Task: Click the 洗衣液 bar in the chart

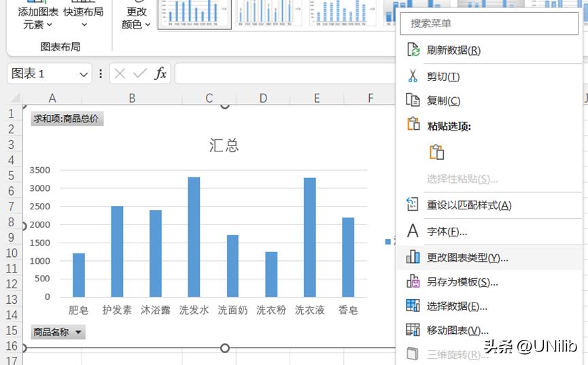Action: point(310,237)
